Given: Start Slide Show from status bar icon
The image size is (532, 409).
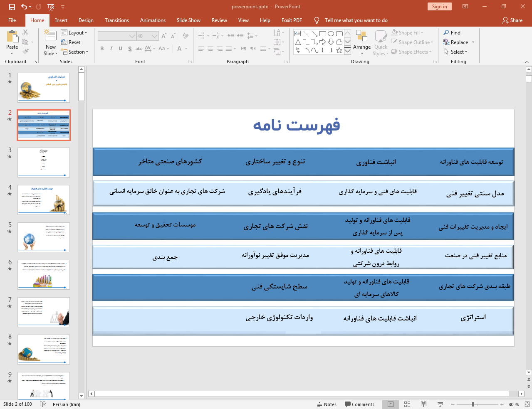Looking at the screenshot, I should tap(440, 404).
